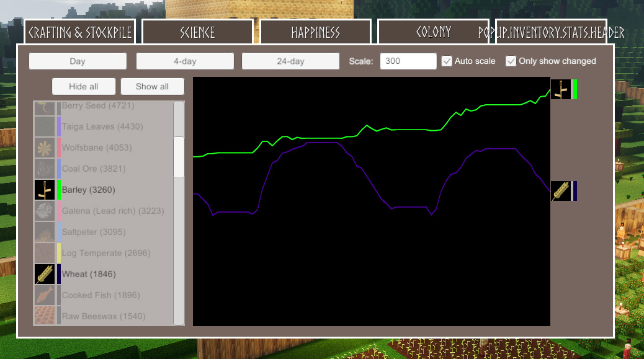The height and width of the screenshot is (359, 644).
Task: Click the Cooked Fish icon
Action: click(45, 295)
